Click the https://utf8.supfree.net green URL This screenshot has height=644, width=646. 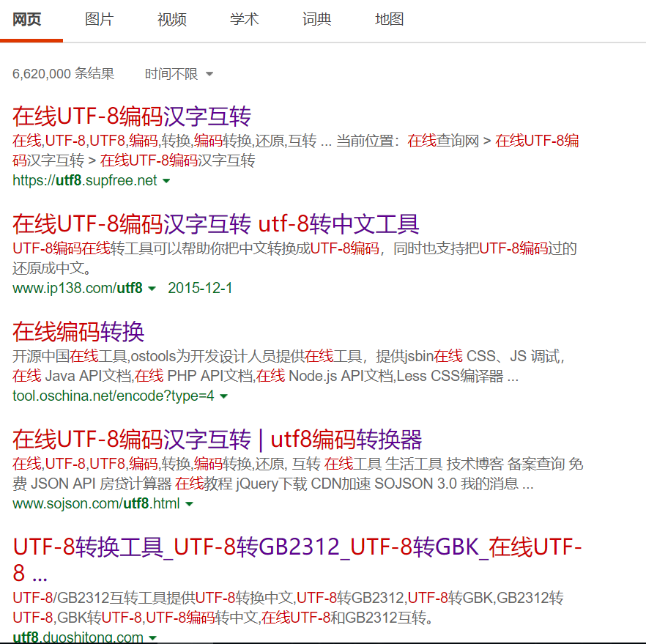pos(84,181)
